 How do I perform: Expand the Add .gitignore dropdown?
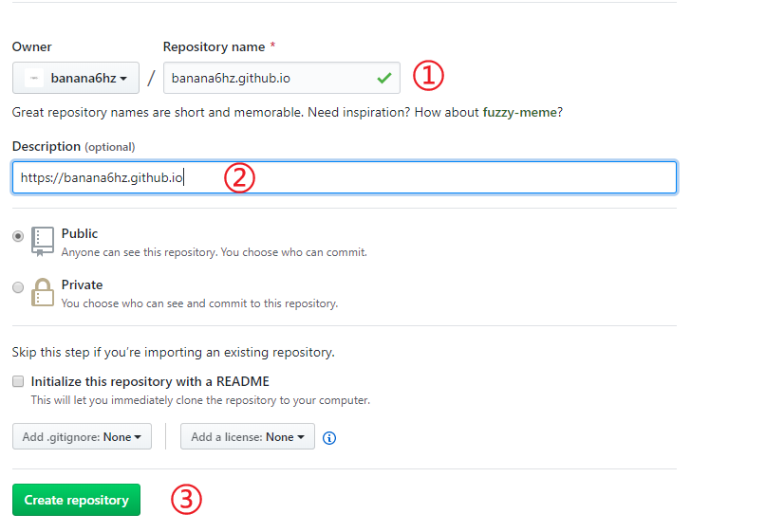(x=82, y=436)
